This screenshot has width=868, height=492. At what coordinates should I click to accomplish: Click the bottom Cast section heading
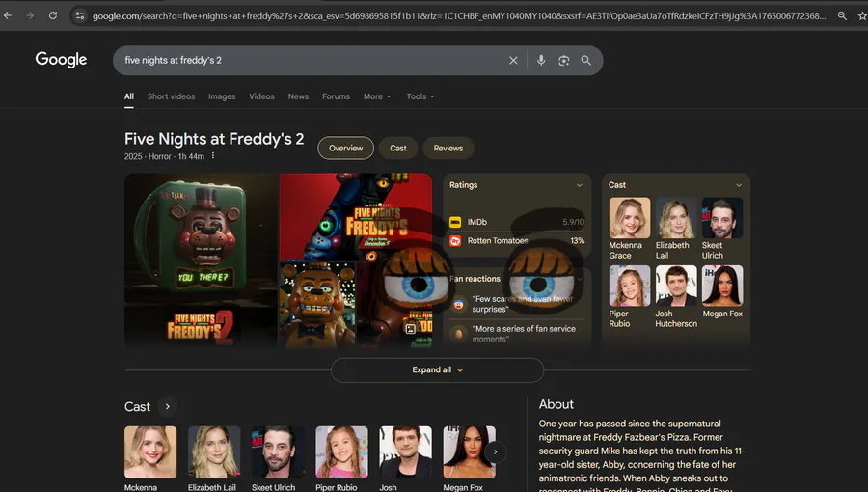pos(137,407)
